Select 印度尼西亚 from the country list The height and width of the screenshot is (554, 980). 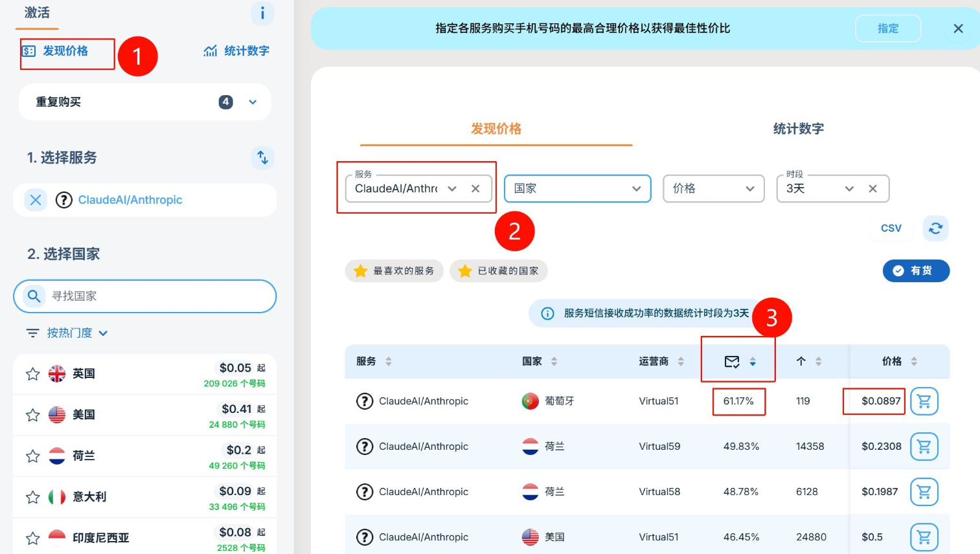pos(145,537)
